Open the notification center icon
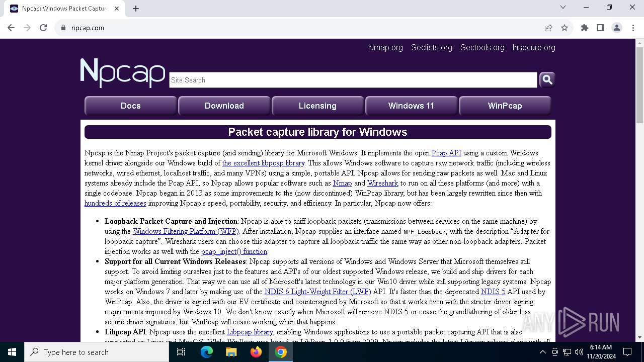Image resolution: width=644 pixels, height=362 pixels. 627,352
